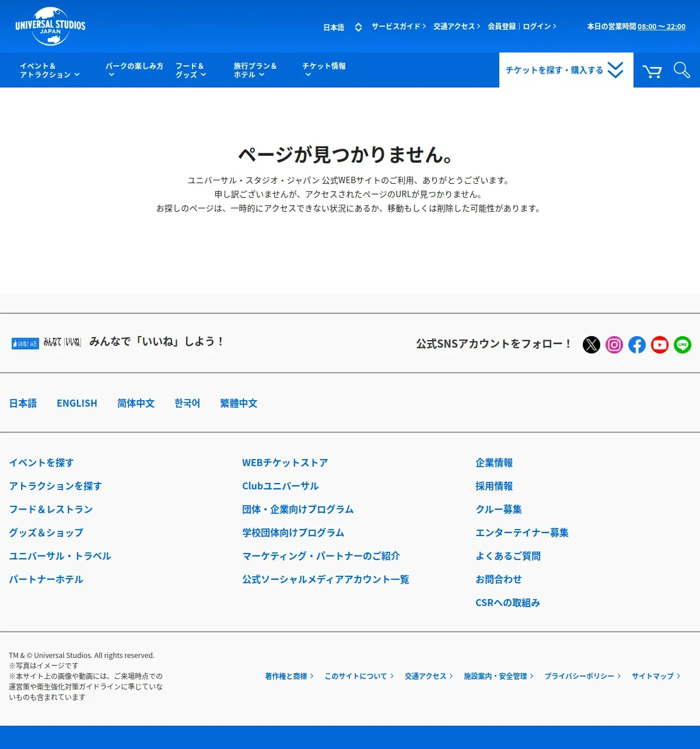700x749 pixels.
Task: Expand the フード＆グッズ menu
Action: 191,70
